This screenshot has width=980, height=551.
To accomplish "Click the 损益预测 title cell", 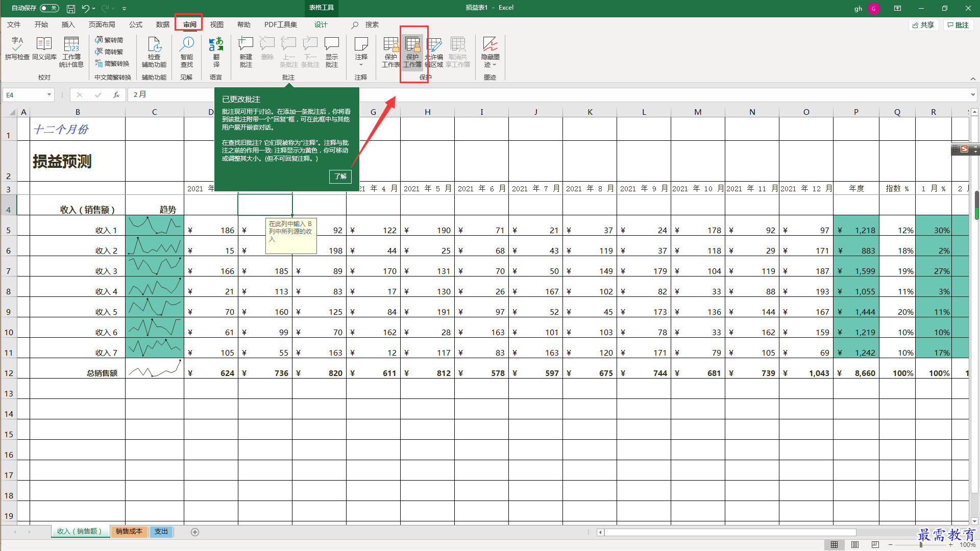I will click(77, 161).
